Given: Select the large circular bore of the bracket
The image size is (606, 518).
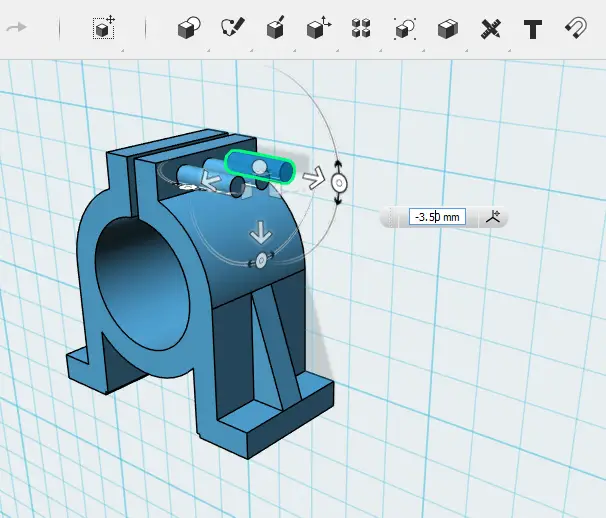Looking at the screenshot, I should [142, 284].
